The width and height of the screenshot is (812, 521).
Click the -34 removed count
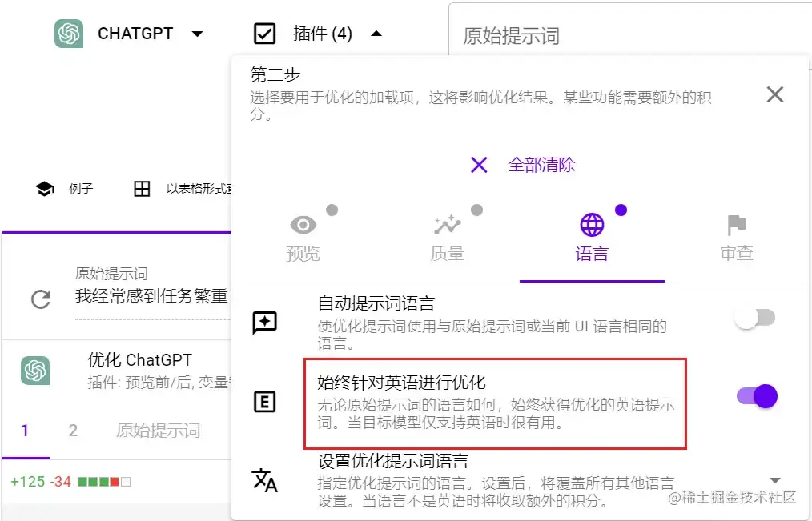click(x=61, y=482)
